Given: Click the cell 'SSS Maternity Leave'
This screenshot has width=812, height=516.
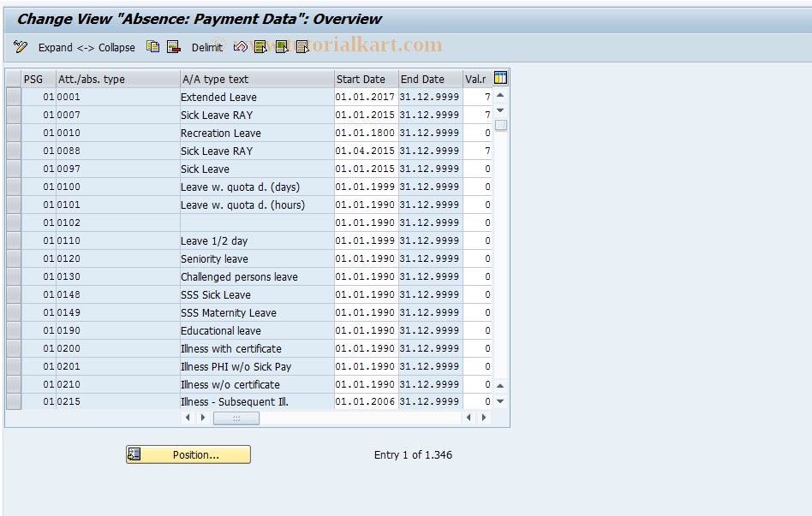Looking at the screenshot, I should [x=257, y=312].
